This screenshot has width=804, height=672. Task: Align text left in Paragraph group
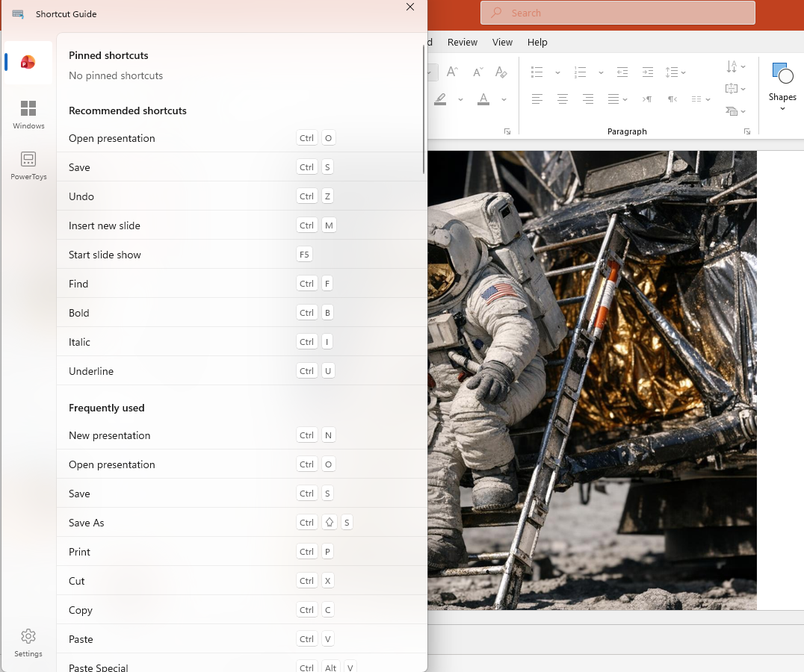tap(536, 99)
